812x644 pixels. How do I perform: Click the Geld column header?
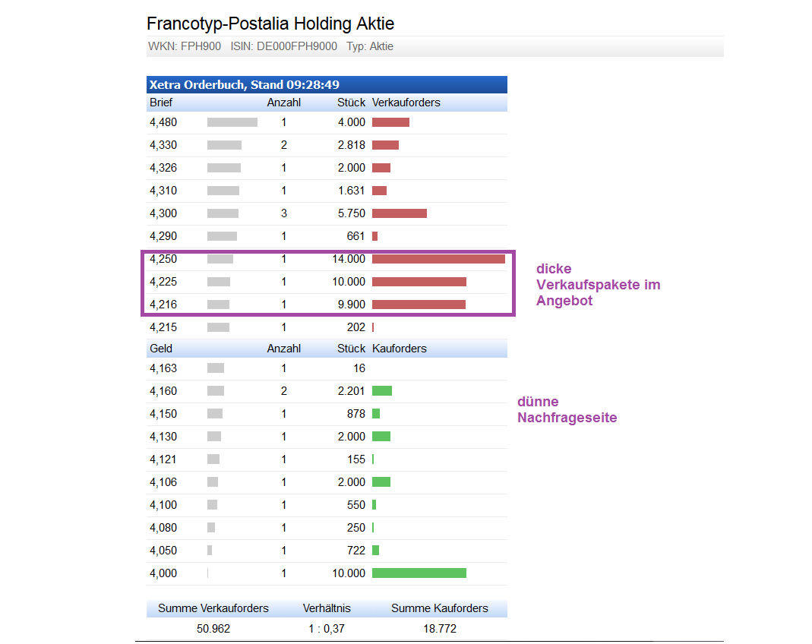[x=161, y=349]
